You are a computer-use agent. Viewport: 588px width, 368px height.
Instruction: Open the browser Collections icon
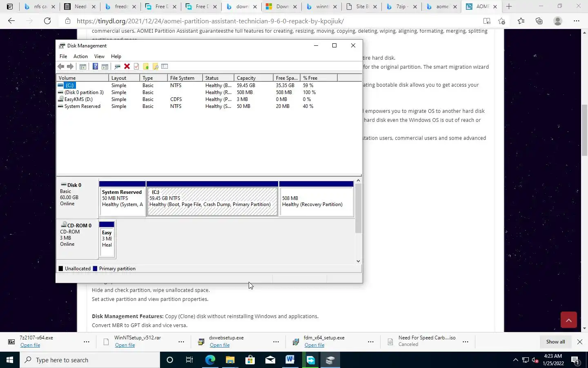pos(539,21)
